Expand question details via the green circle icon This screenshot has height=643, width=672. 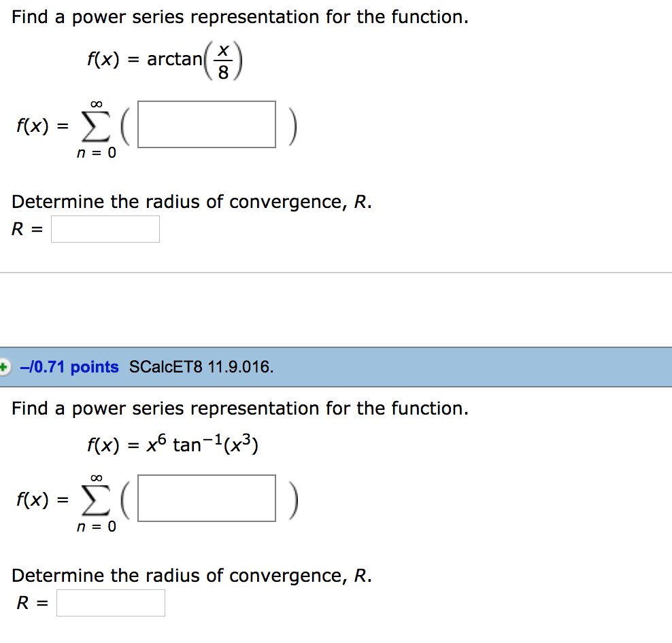point(5,366)
